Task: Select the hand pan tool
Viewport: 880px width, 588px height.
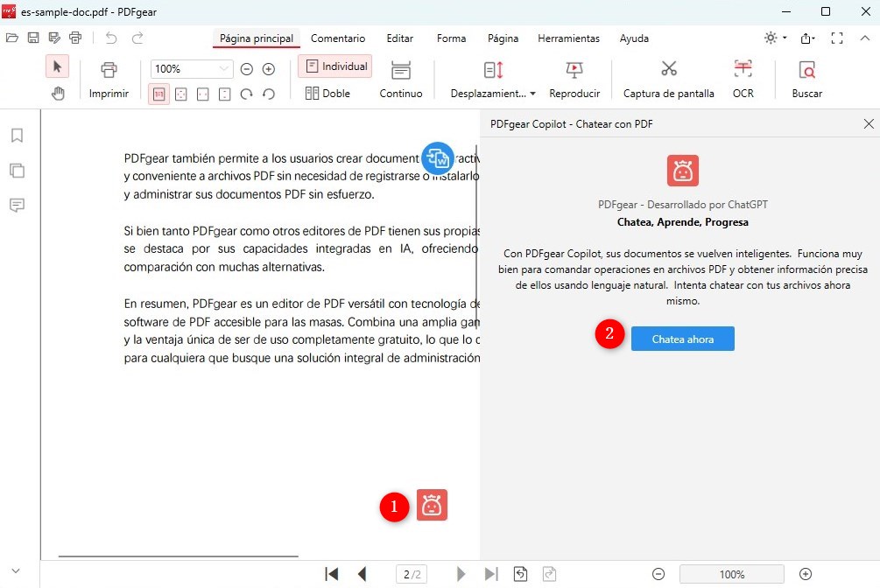Action: pyautogui.click(x=58, y=94)
